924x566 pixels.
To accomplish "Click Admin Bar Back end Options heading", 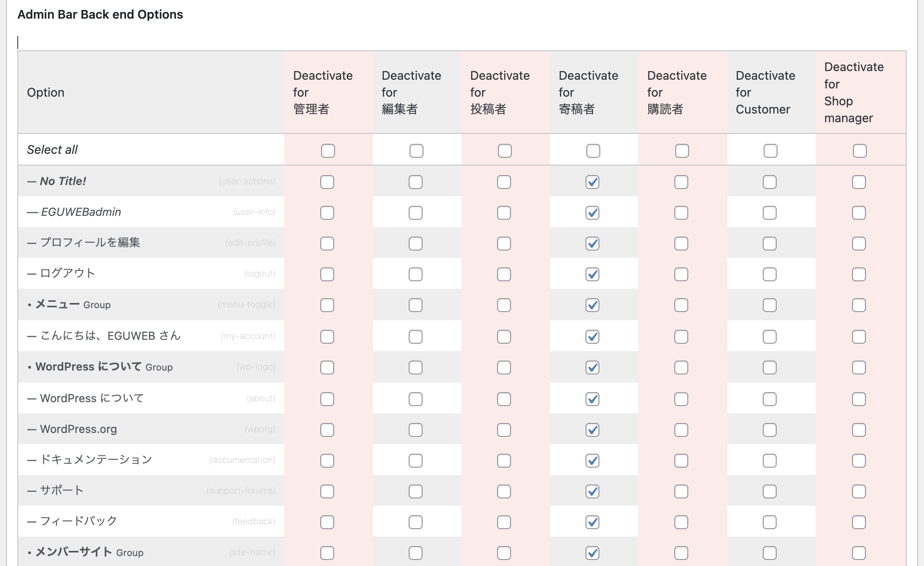I will 100,14.
